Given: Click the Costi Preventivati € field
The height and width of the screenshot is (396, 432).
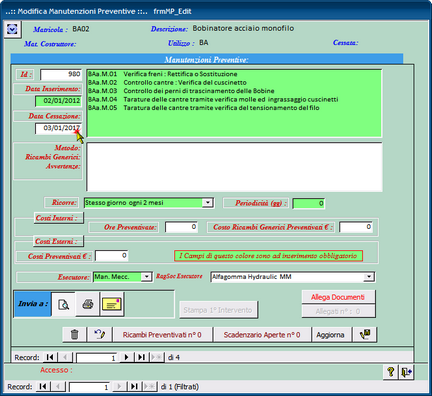Looking at the screenshot, I should coord(111,256).
